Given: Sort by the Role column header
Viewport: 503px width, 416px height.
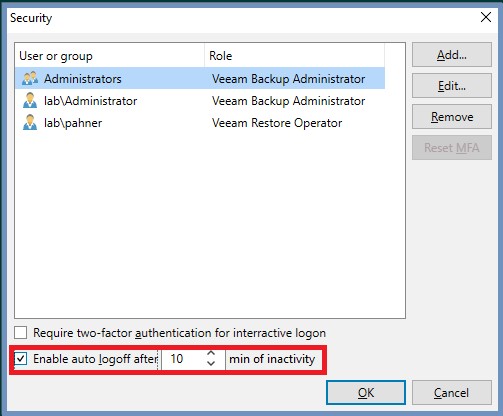Looking at the screenshot, I should 295,56.
